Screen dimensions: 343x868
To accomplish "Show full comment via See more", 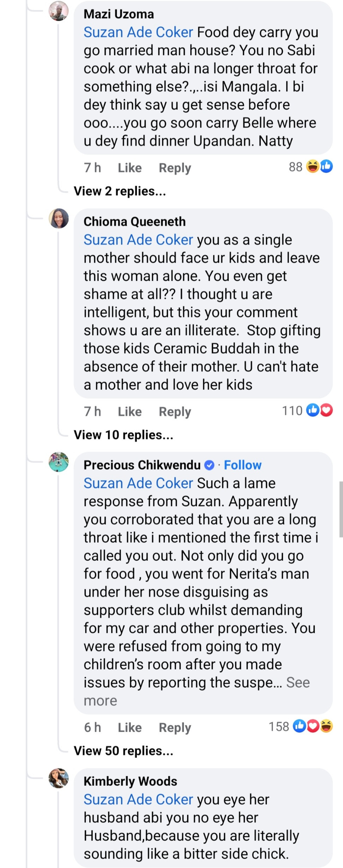I will point(297,683).
